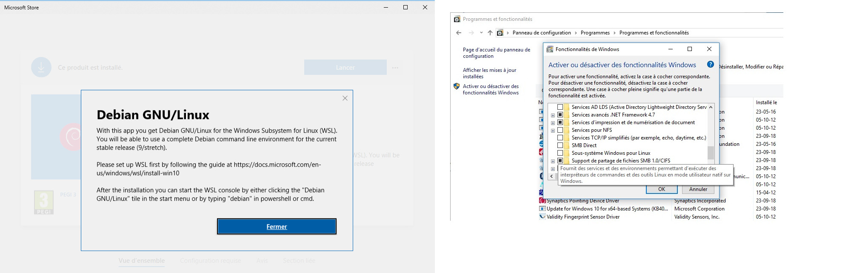
Task: Click the up arrow to parent folder
Action: pyautogui.click(x=490, y=33)
